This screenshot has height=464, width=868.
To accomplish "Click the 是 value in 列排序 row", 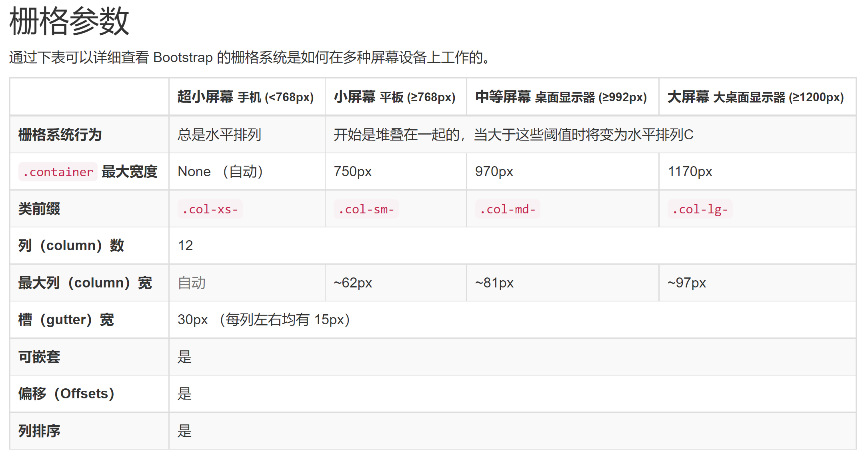I will 185,431.
